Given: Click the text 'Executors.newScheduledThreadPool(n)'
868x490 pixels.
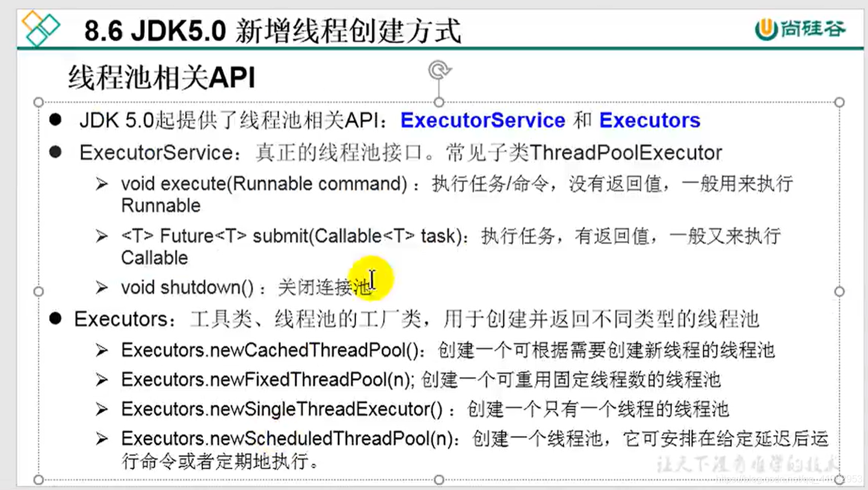Looking at the screenshot, I should [286, 439].
